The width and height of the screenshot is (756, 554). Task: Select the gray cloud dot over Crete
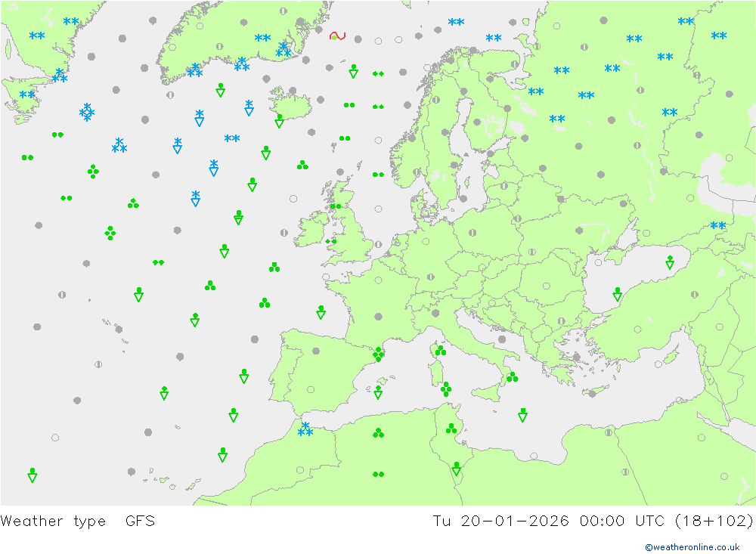(593, 394)
